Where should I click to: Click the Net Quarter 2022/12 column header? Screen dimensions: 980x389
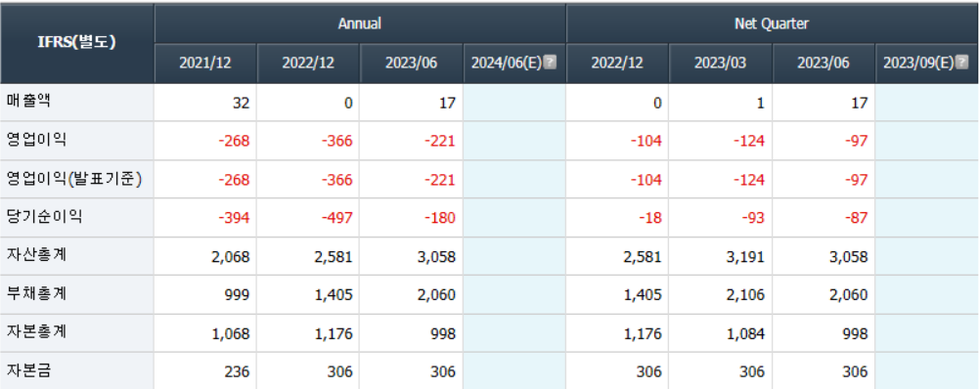pos(617,64)
